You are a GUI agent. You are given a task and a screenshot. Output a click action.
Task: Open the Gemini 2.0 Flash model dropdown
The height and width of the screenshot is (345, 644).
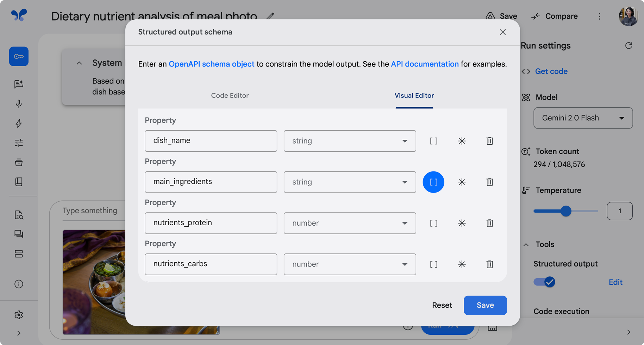583,118
